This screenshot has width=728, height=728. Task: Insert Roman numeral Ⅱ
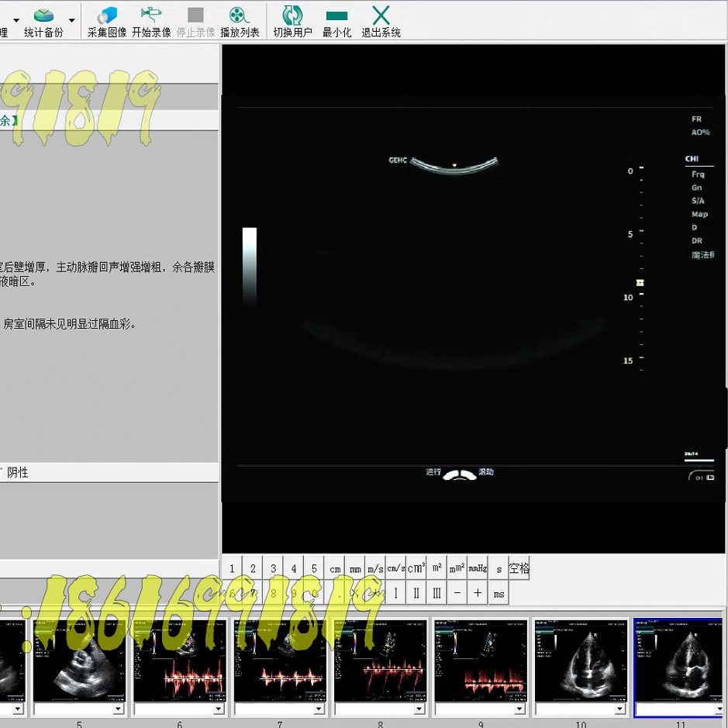[x=416, y=593]
